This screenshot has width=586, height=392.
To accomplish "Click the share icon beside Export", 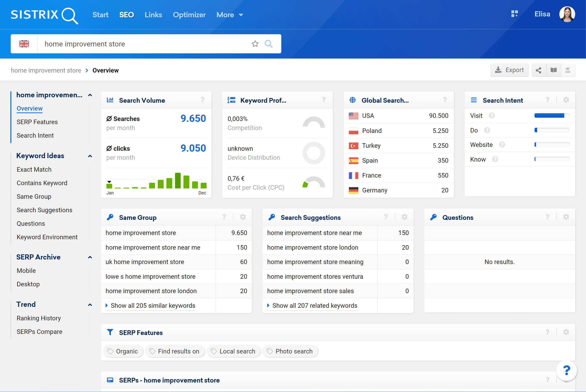I will coord(538,70).
